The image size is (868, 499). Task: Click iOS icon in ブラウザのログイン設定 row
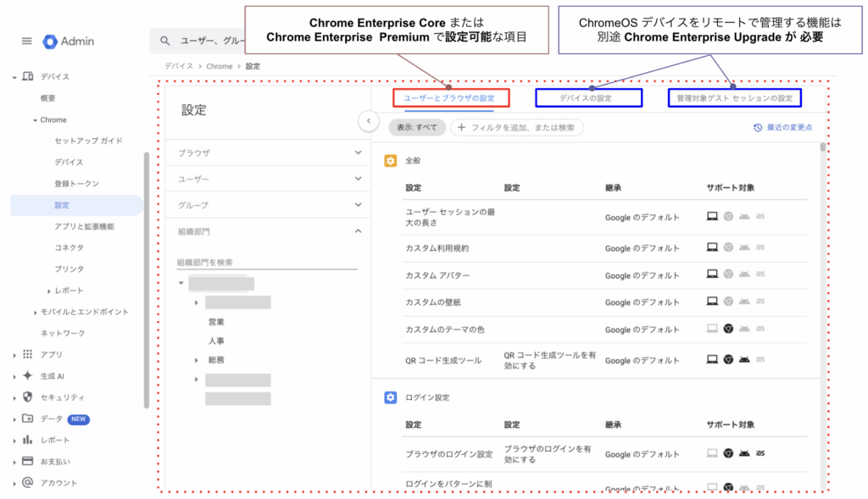760,453
